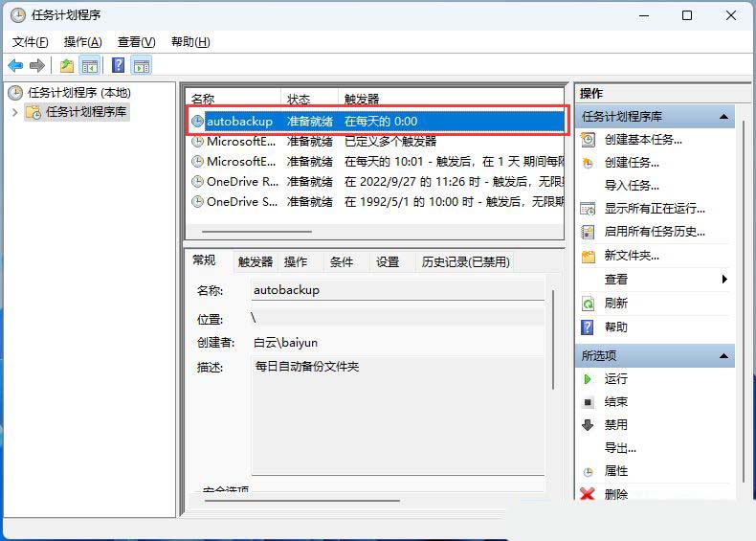Open the 帮助(H) menu
Screen dimensions: 756x541
pyautogui.click(x=190, y=42)
